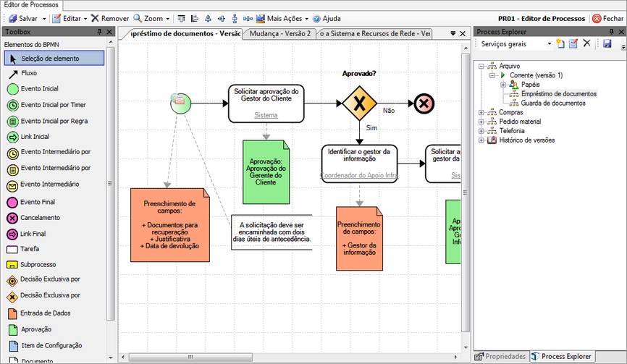Viewport: 627px width, 364px height.
Task: Select the Aprovado? gateway diamond on canvas
Action: [x=360, y=103]
